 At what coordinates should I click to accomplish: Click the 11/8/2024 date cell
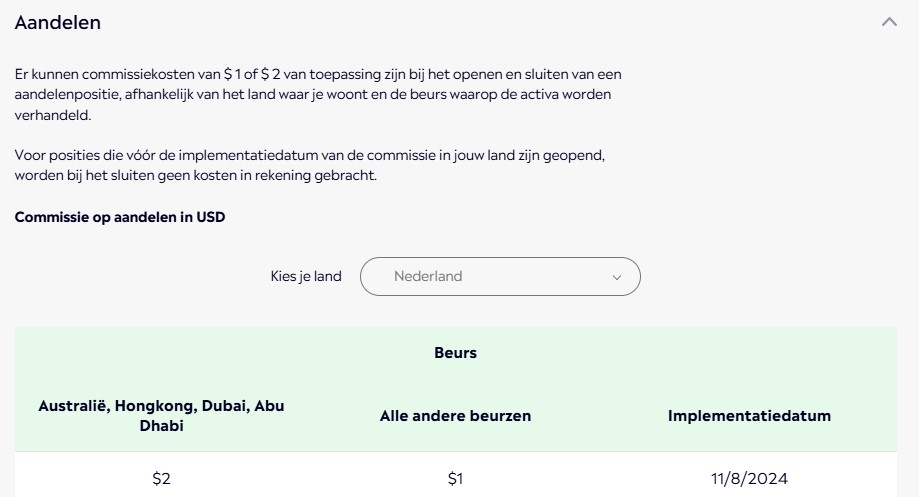(x=749, y=479)
